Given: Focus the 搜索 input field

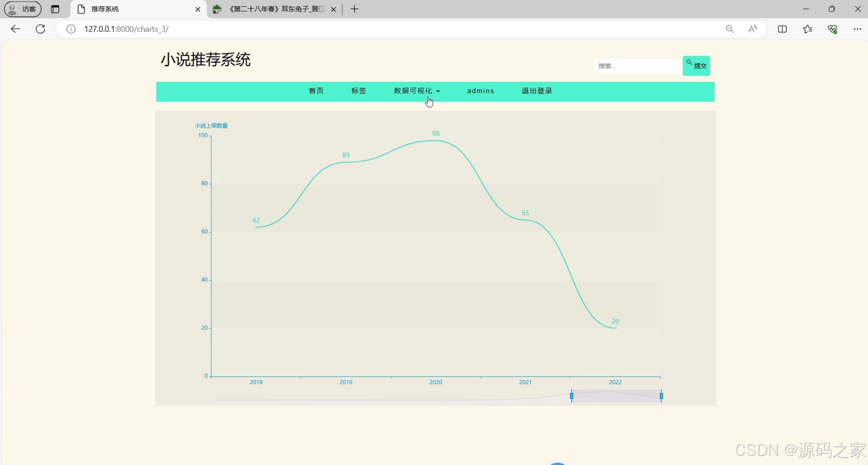Looking at the screenshot, I should [636, 66].
